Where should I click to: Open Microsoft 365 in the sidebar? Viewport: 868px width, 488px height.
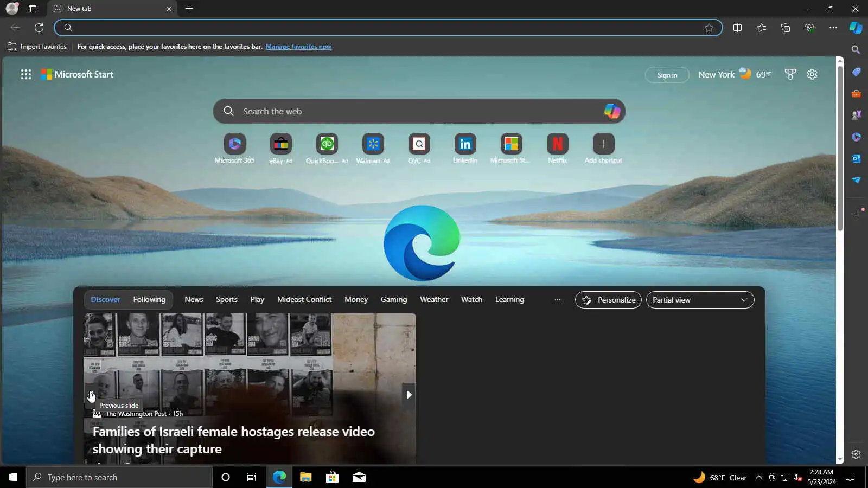click(x=856, y=137)
